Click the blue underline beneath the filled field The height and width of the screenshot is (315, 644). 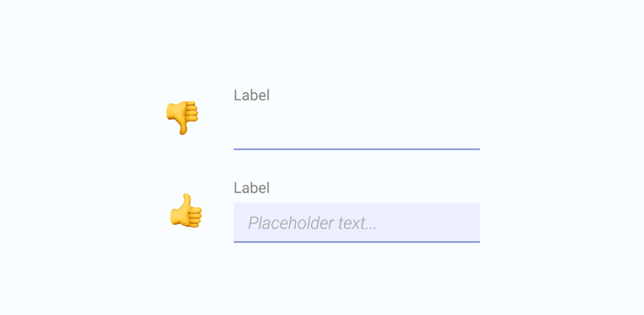[357, 242]
